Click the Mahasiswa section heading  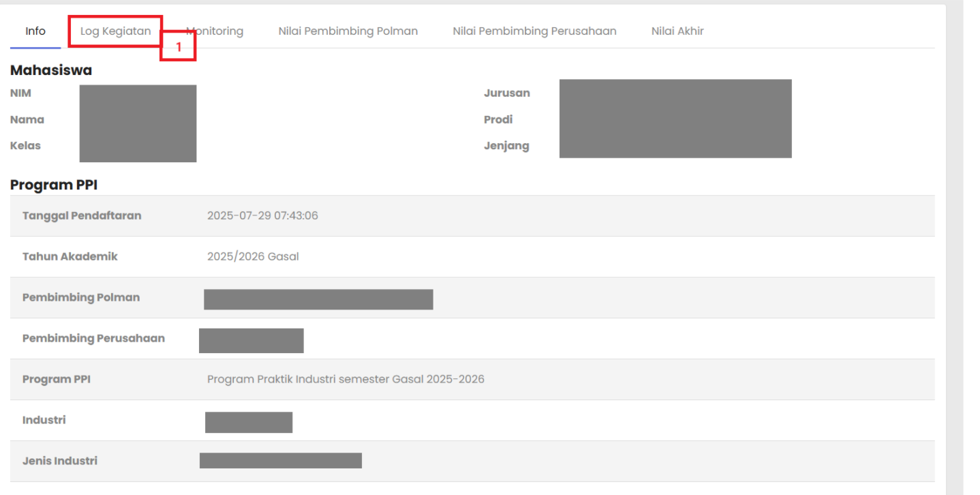click(x=51, y=70)
